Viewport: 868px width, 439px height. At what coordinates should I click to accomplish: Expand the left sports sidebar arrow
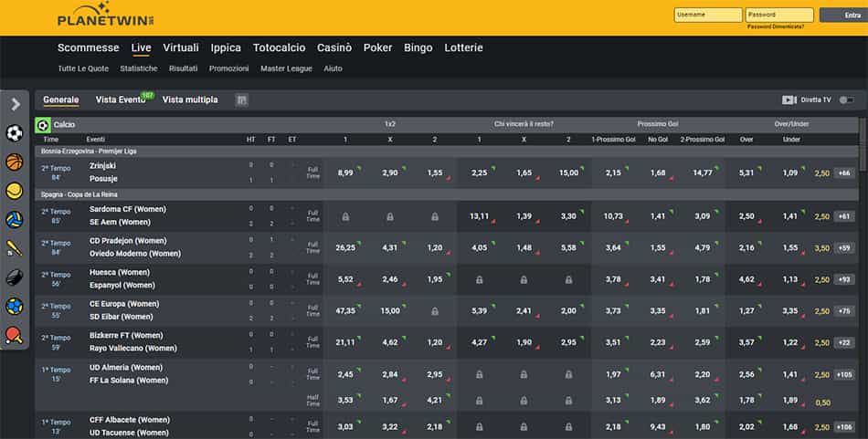(16, 104)
